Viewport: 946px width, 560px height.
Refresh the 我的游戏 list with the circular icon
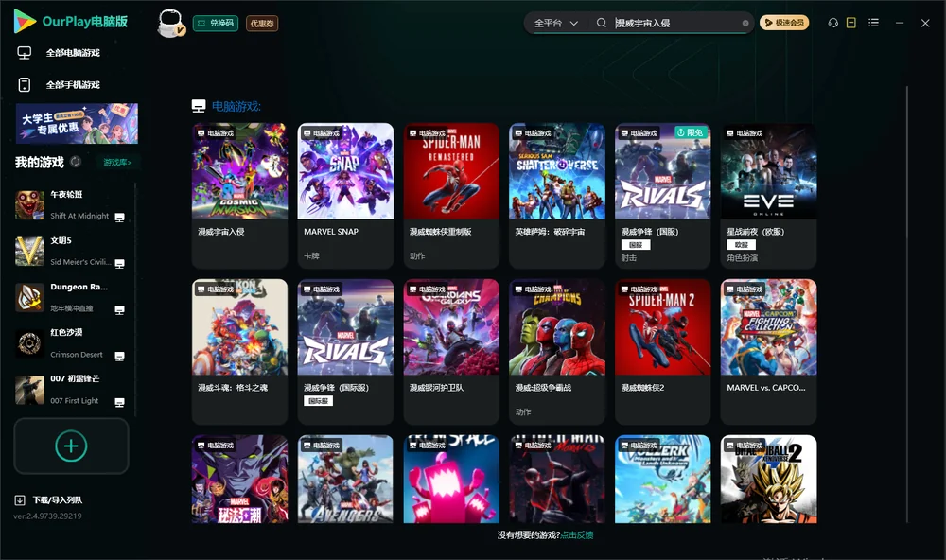coord(76,162)
